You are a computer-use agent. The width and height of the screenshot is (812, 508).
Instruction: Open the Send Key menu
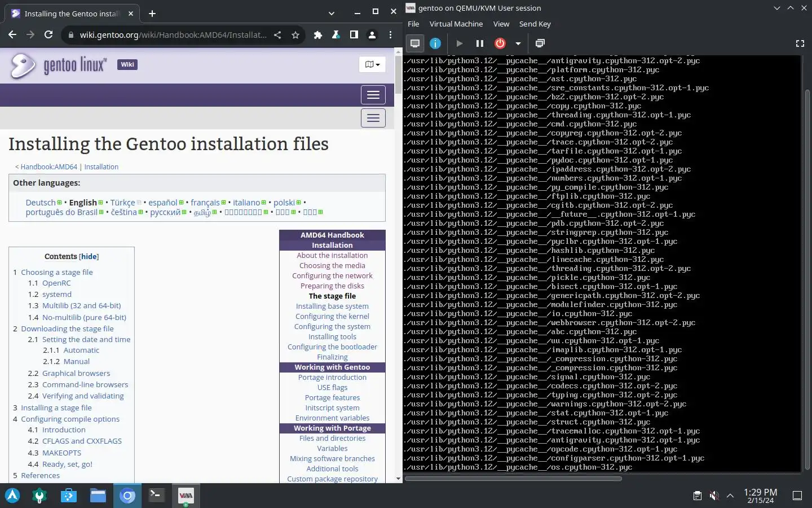tap(535, 24)
